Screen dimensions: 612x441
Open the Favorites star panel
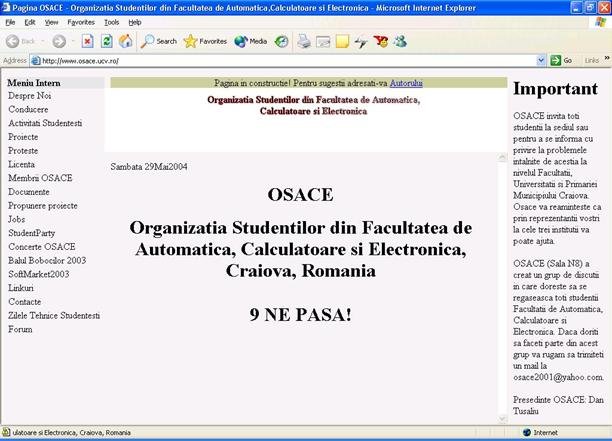pyautogui.click(x=205, y=41)
